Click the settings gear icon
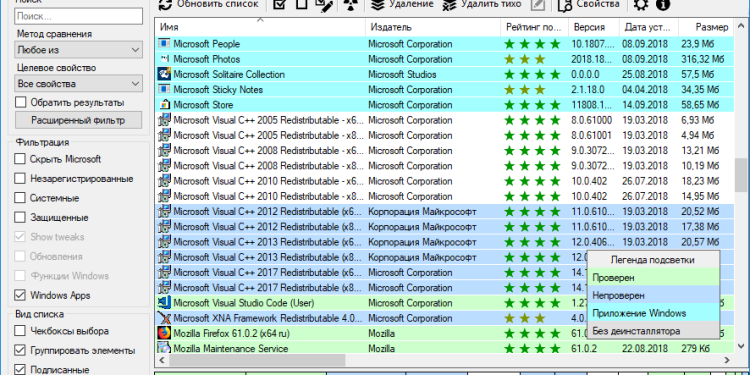Image resolution: width=750 pixels, height=375 pixels. coord(641,5)
